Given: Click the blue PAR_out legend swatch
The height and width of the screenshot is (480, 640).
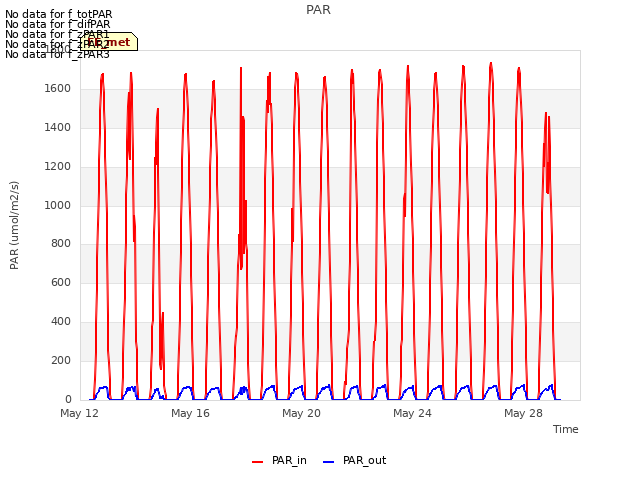Looking at the screenshot, I should [328, 462].
